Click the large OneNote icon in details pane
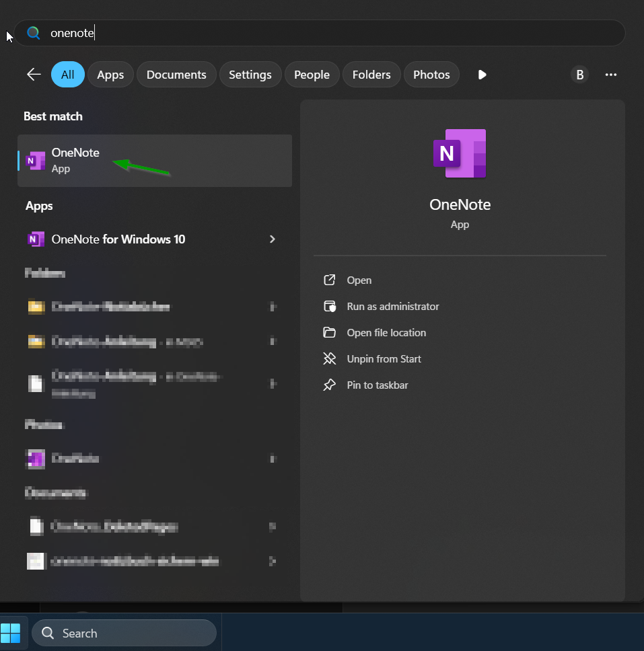644x651 pixels. pyautogui.click(x=460, y=153)
